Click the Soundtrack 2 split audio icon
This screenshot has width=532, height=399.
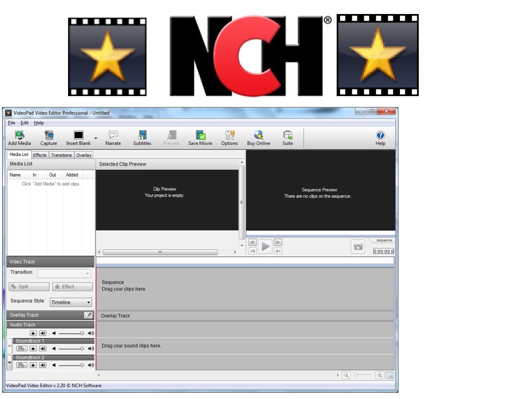coord(22,365)
